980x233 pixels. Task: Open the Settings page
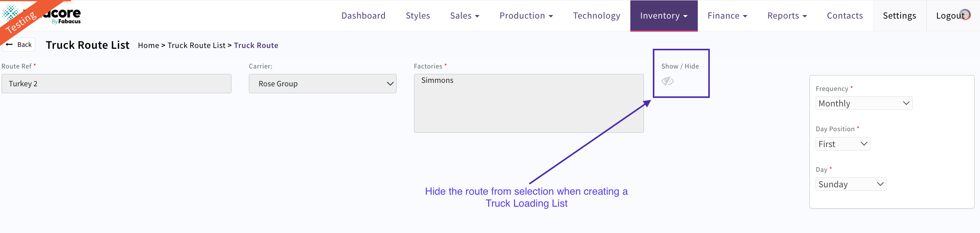[x=899, y=16]
